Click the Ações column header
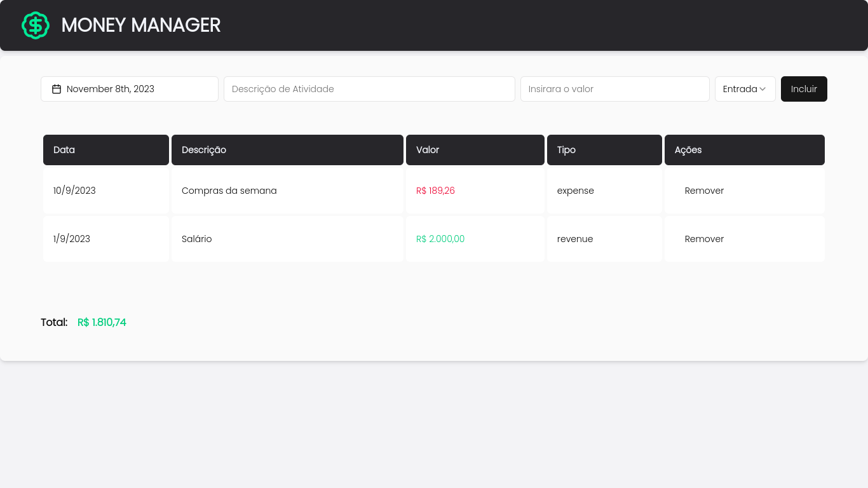Image resolution: width=868 pixels, height=488 pixels. pyautogui.click(x=745, y=150)
